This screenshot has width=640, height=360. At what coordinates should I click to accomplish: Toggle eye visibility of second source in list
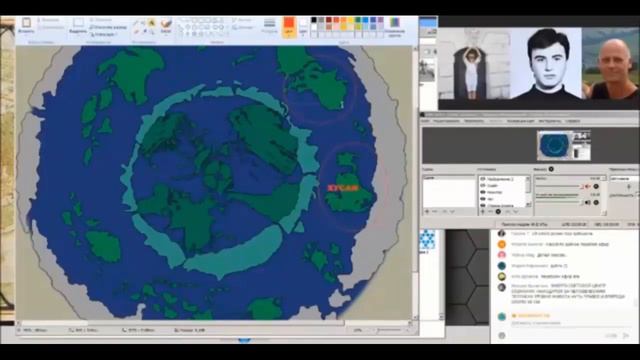click(483, 185)
